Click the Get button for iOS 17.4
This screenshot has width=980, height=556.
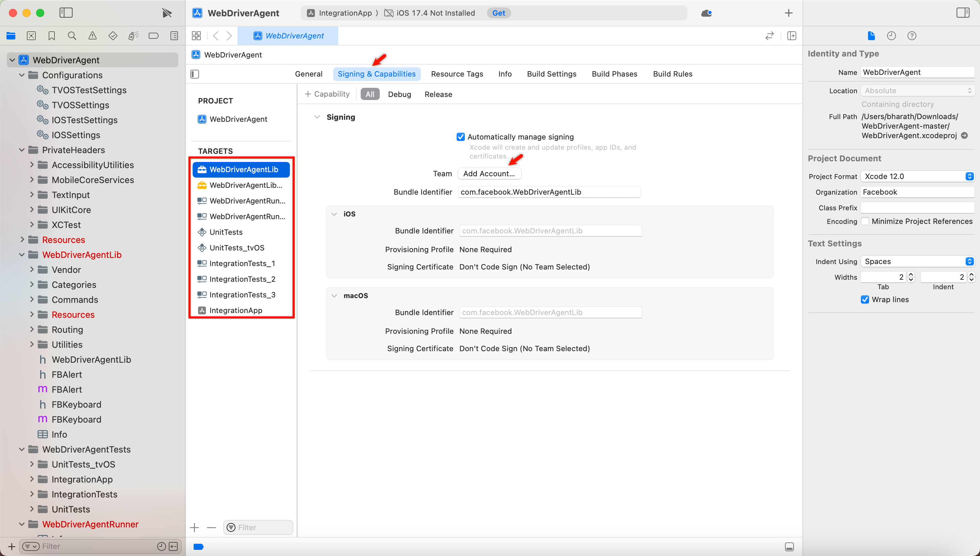(x=498, y=13)
